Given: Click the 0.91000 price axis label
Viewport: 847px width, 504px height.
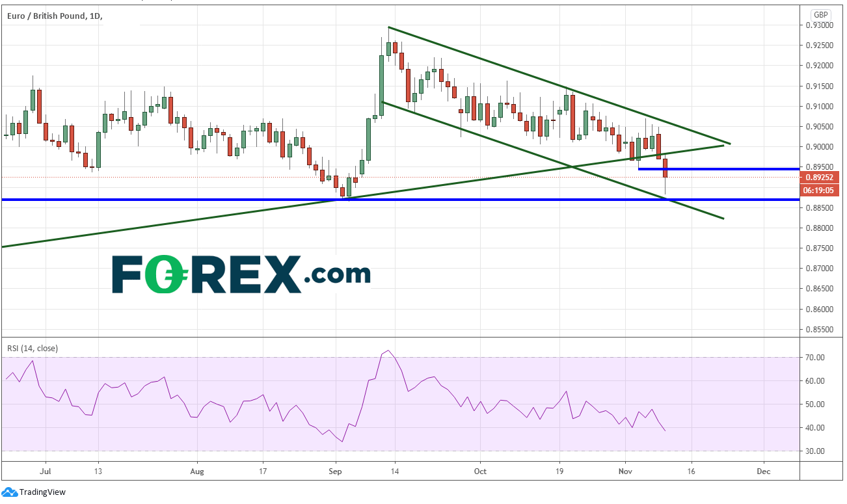Looking at the screenshot, I should (x=818, y=107).
